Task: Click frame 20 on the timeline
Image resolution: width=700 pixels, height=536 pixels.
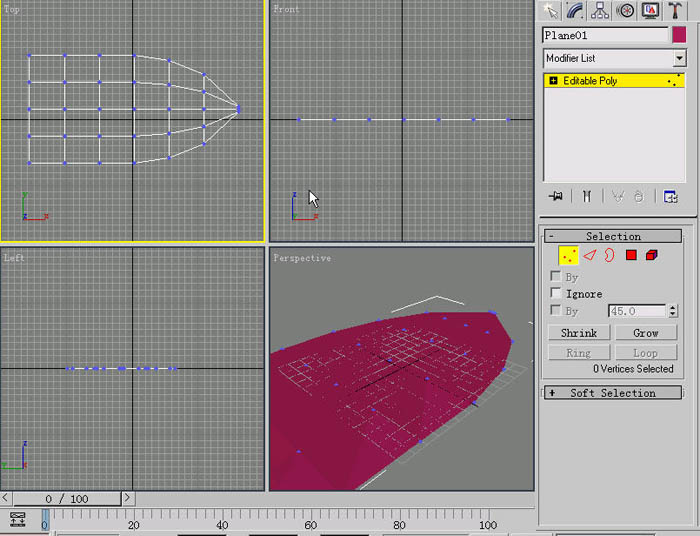Action: pyautogui.click(x=133, y=525)
